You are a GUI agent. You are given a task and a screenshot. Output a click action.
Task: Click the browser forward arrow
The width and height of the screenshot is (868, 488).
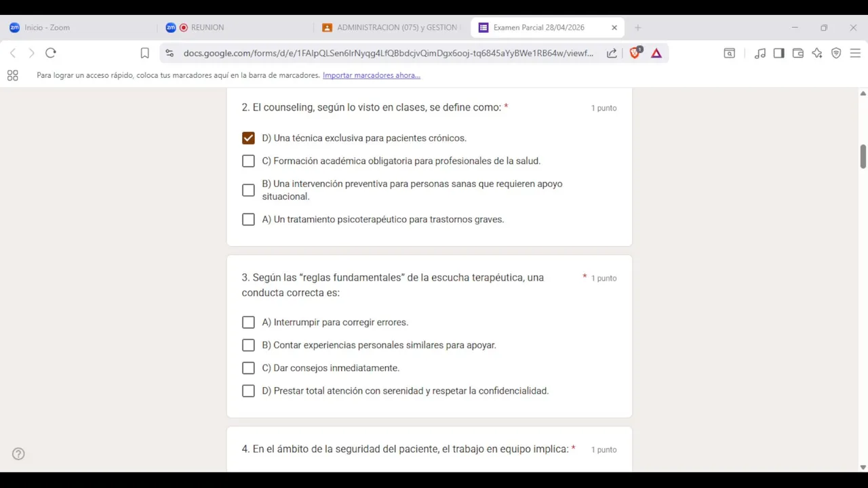[x=31, y=53]
